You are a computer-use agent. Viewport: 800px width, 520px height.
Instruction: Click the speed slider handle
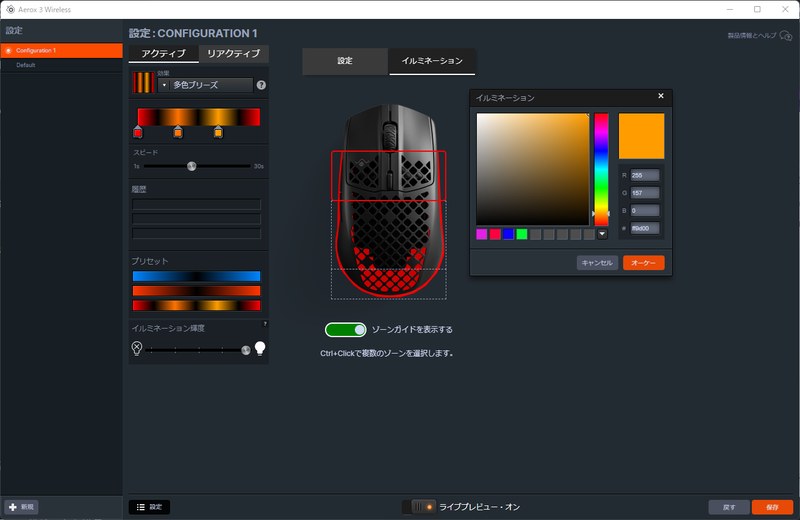click(191, 166)
